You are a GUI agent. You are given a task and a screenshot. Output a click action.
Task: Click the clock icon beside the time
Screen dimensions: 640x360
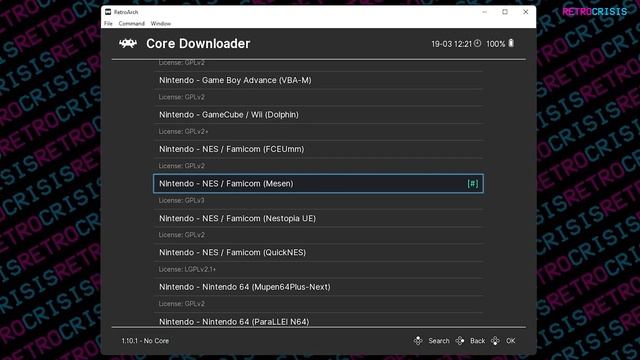click(477, 43)
